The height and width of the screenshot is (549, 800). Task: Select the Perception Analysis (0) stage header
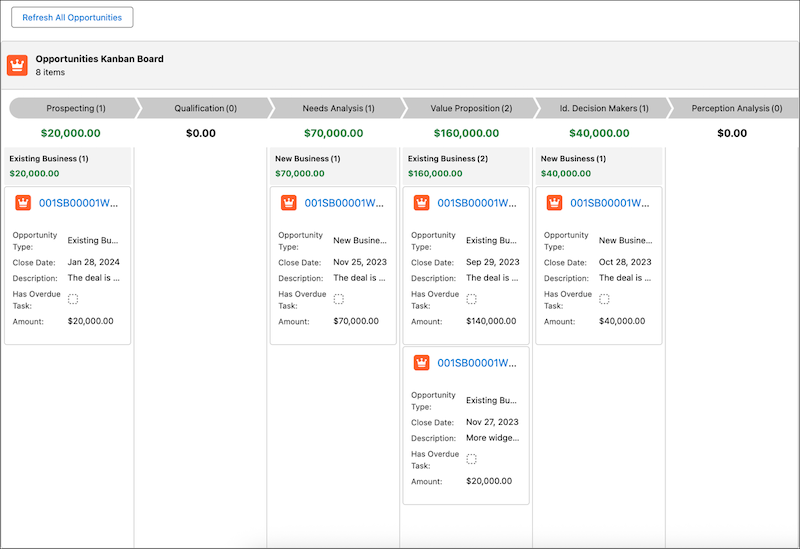click(x=734, y=108)
